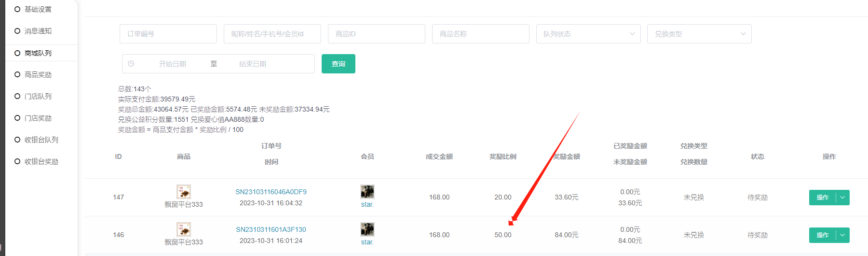Click reward ratio value 20.00
Screen dimensions: 868x256
pyautogui.click(x=503, y=197)
